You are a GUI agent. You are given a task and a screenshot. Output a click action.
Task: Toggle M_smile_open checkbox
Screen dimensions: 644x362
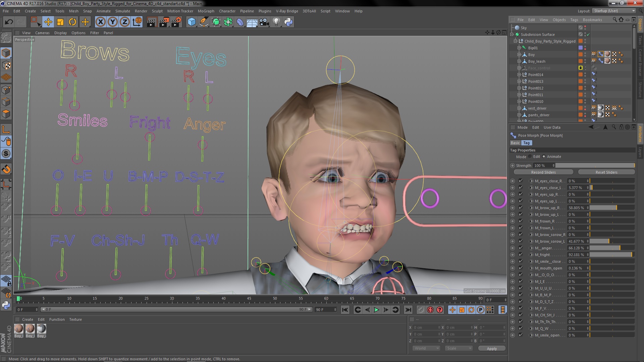pyautogui.click(x=521, y=335)
